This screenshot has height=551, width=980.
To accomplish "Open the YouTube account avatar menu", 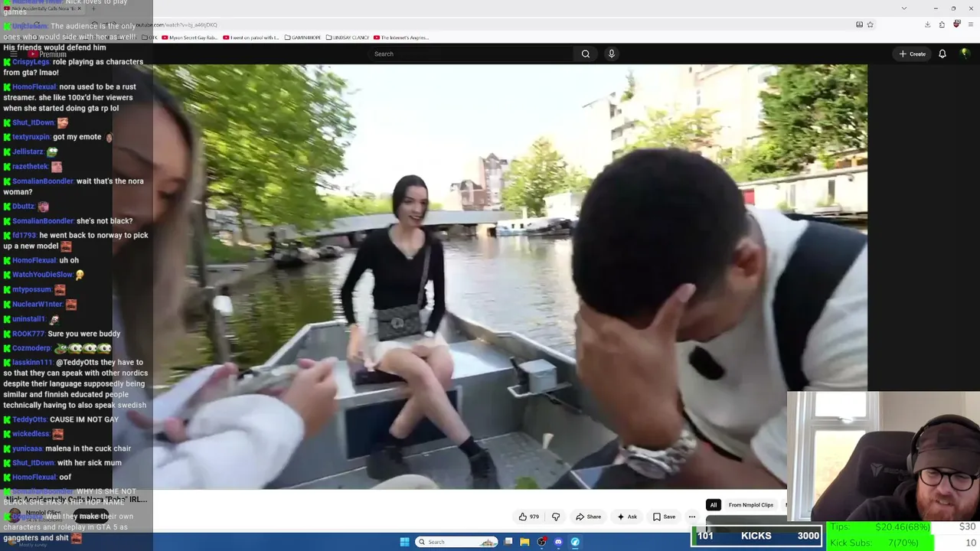I will [x=965, y=54].
